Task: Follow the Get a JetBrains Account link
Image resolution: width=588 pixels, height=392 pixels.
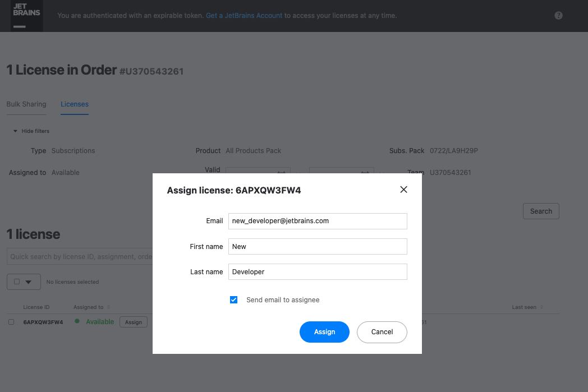Action: tap(244, 16)
